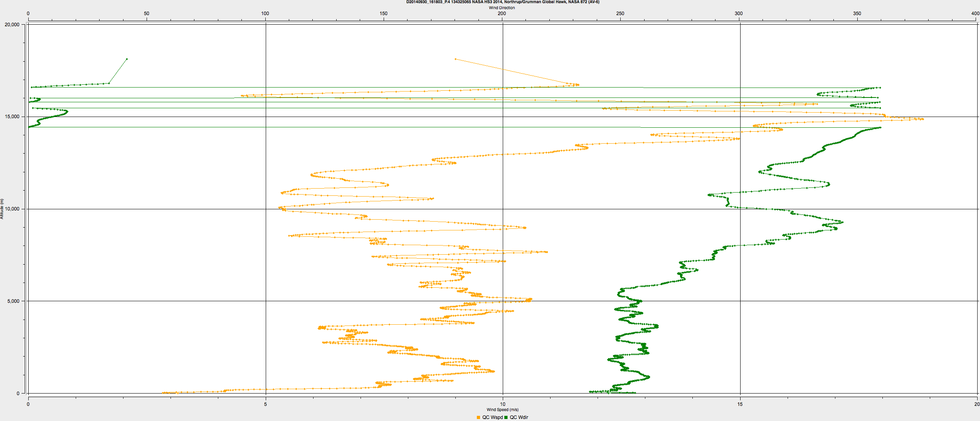
Task: Click the orange QC Wspd legend swatch
Action: click(478, 417)
